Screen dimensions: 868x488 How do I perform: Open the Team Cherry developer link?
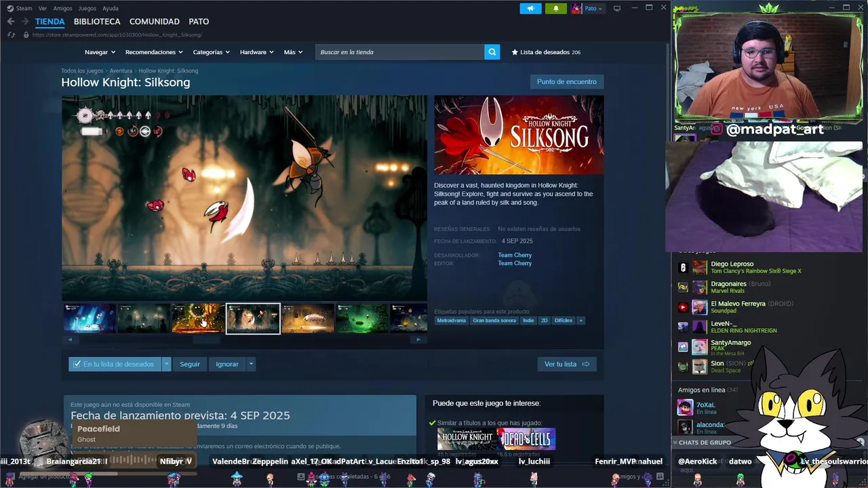(515, 256)
